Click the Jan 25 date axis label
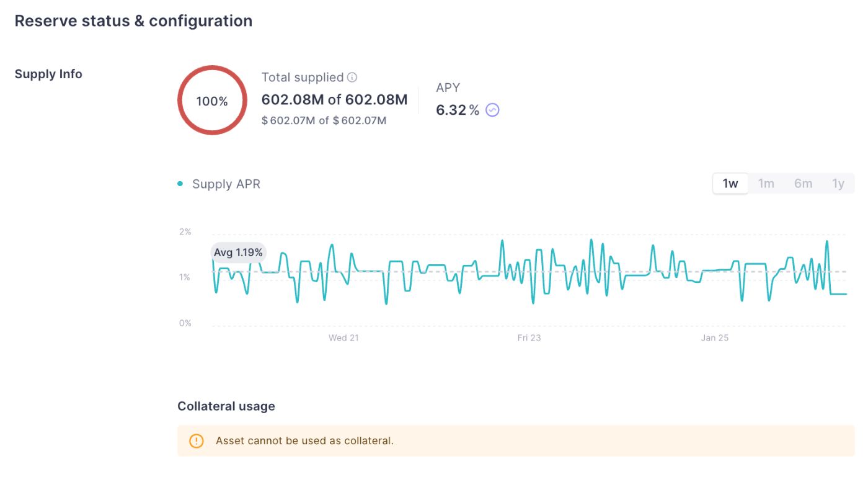 [x=715, y=338]
